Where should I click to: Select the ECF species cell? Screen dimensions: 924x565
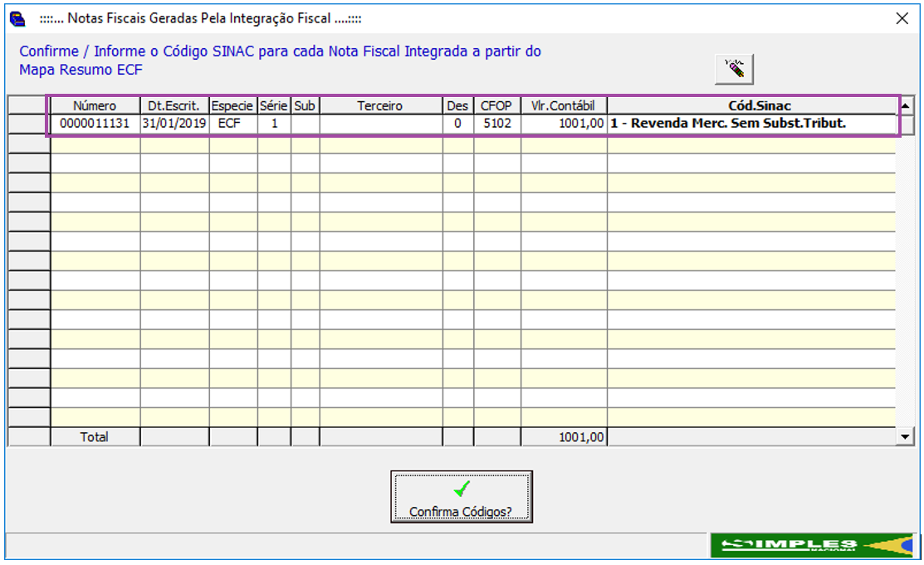(232, 124)
